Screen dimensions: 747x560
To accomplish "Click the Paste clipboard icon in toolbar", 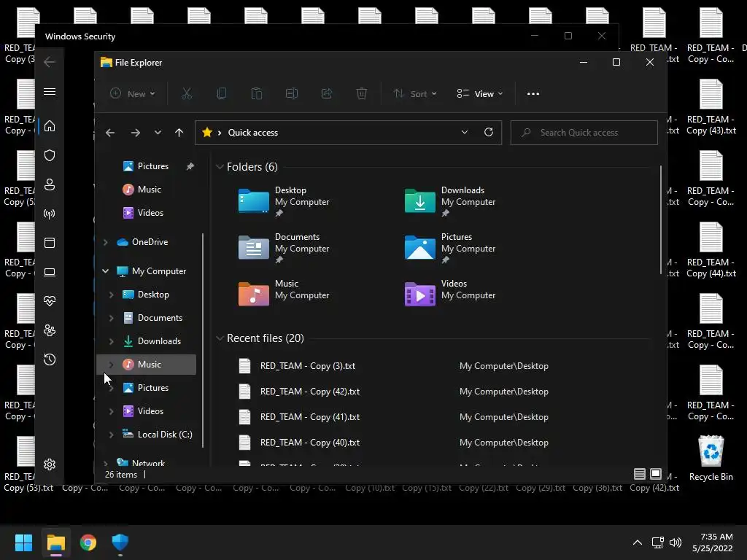I will pyautogui.click(x=257, y=94).
